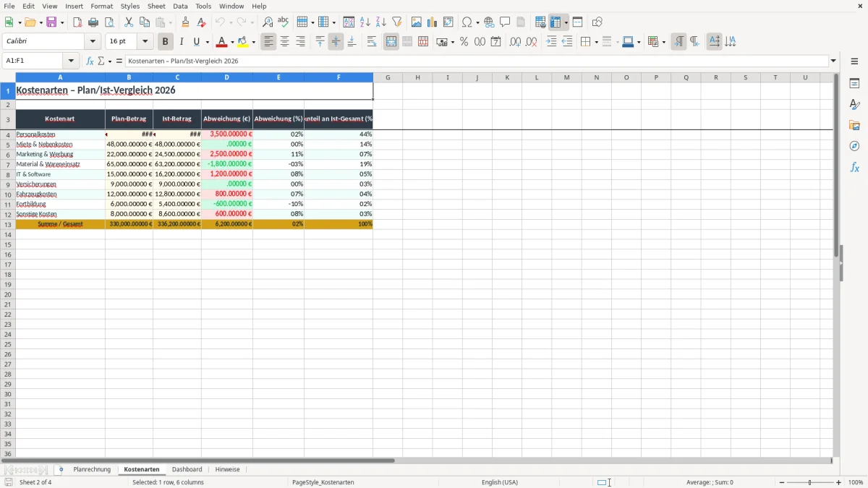Switch to the Planrechnung sheet tab
The height and width of the screenshot is (488, 868).
92,469
